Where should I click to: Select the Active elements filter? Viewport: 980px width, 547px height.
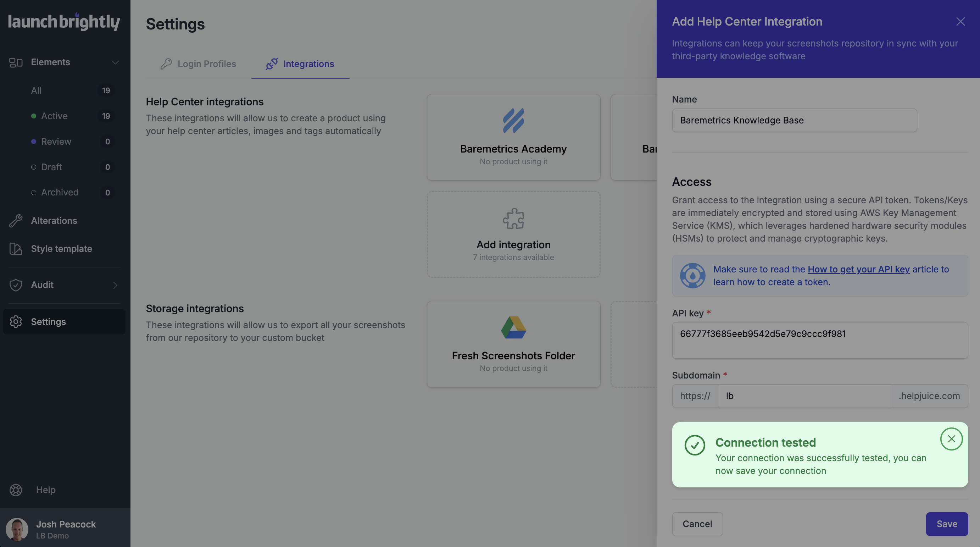click(54, 116)
